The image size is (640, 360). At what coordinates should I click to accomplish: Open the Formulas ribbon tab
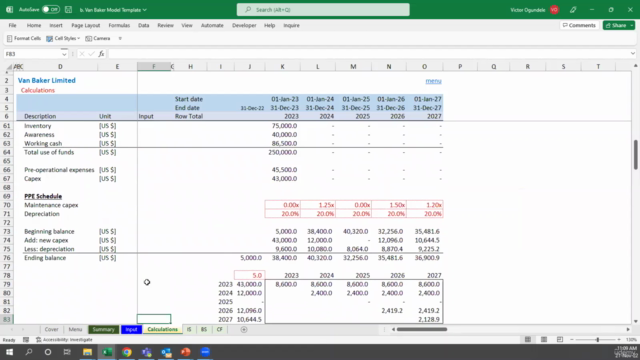[119, 25]
